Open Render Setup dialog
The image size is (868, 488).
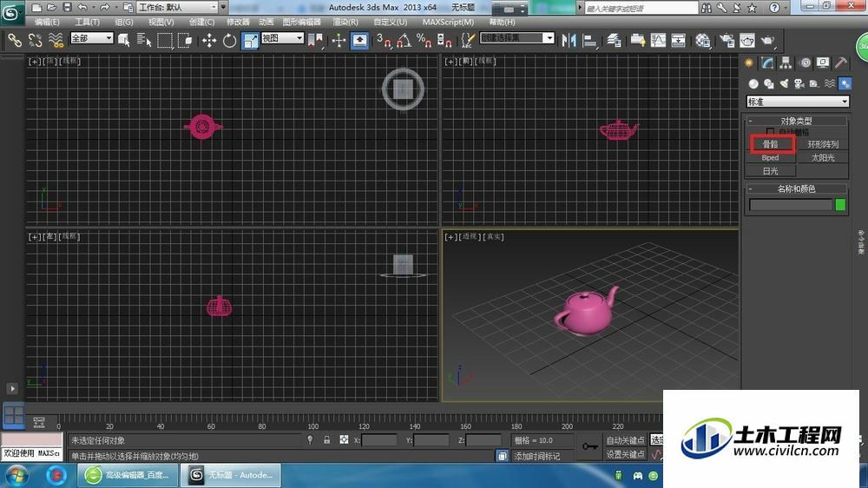tap(727, 40)
